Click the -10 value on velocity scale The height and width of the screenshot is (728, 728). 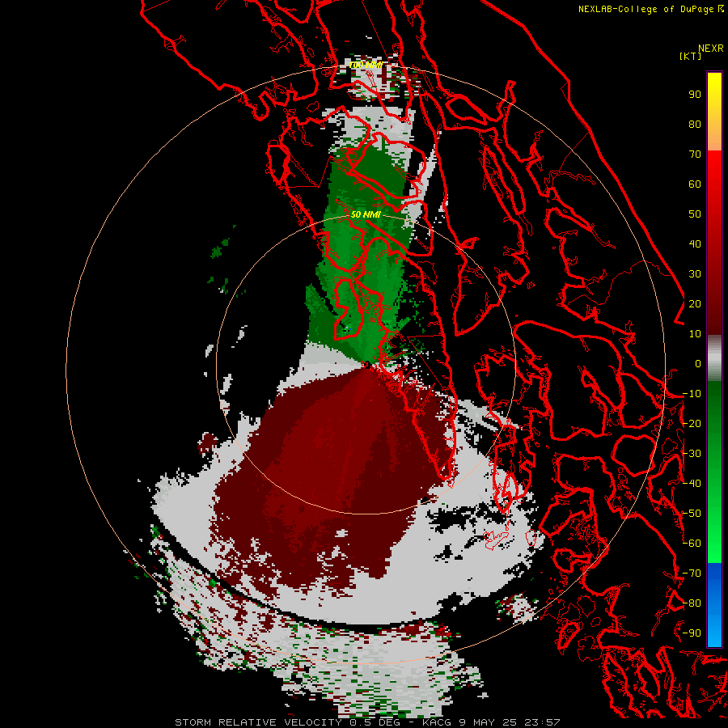[x=692, y=394]
